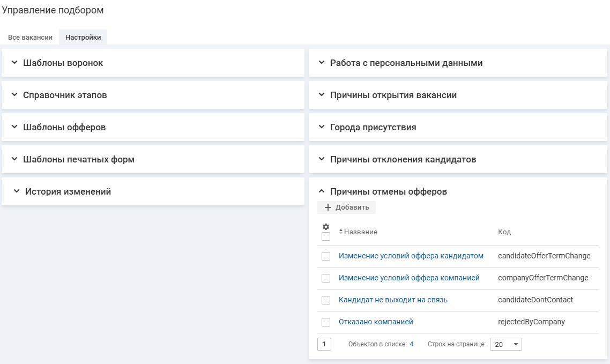The image size is (610, 364).
Task: Expand Причины отклонения кандидатов section
Action: click(403, 159)
